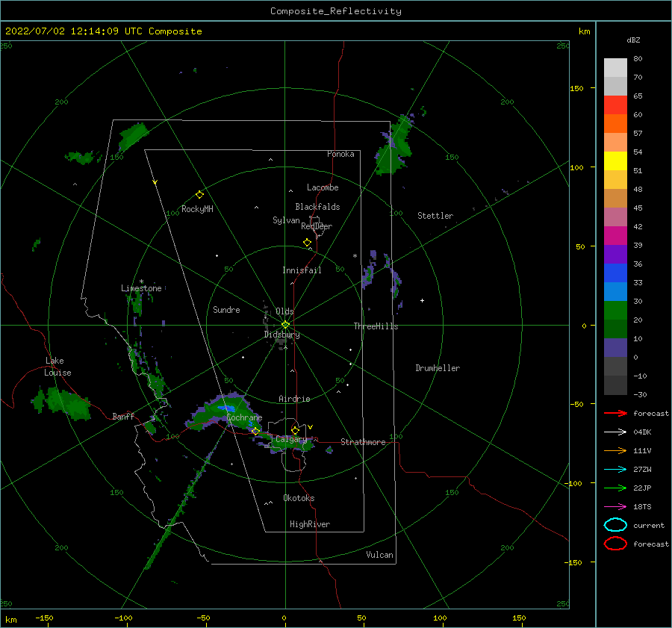672x628 pixels.
Task: Click the 51 dBZ yellow color swatch
Action: pyautogui.click(x=615, y=161)
